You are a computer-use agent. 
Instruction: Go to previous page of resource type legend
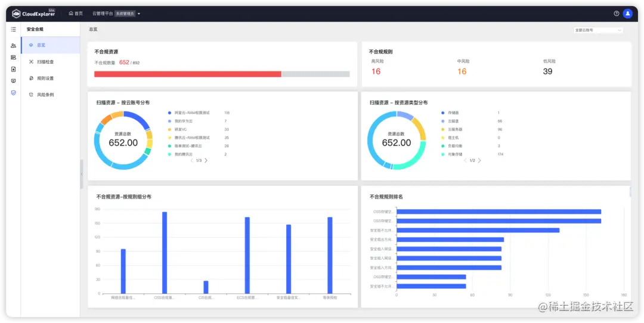coord(465,160)
